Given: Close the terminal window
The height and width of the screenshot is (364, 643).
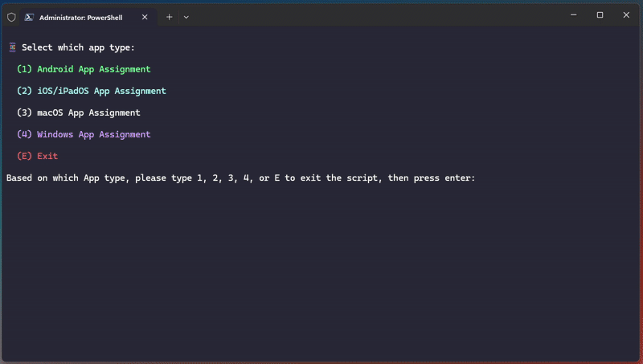Looking at the screenshot, I should click(626, 15).
